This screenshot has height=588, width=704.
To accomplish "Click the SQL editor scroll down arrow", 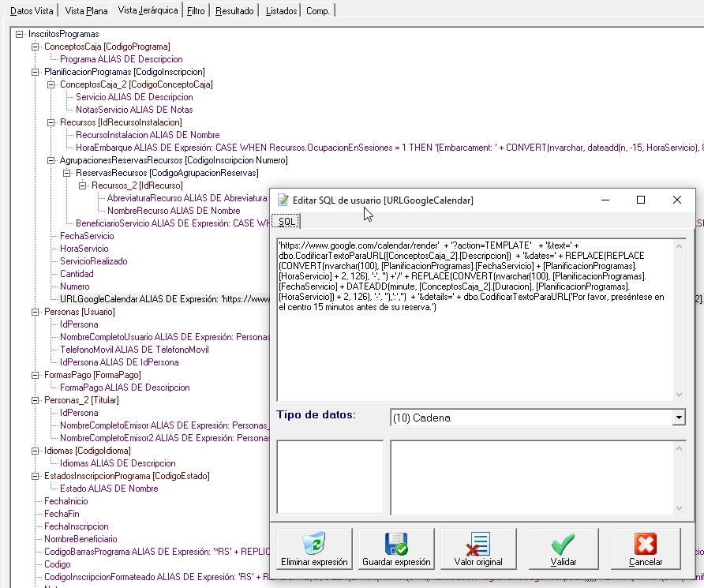I will click(679, 394).
